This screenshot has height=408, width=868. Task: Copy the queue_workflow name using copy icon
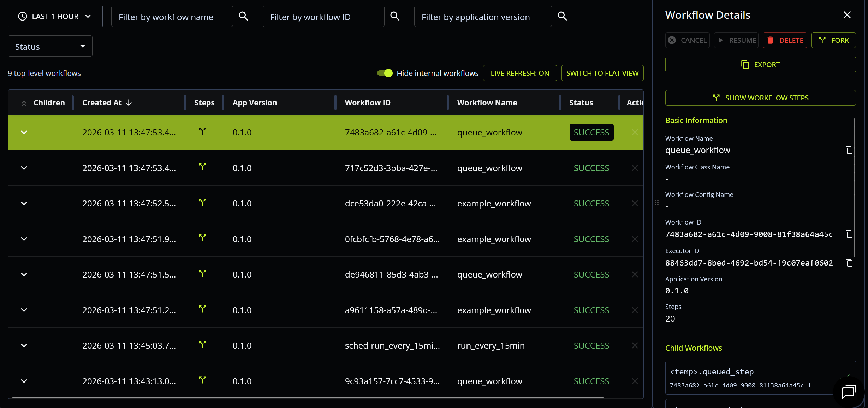(x=849, y=150)
